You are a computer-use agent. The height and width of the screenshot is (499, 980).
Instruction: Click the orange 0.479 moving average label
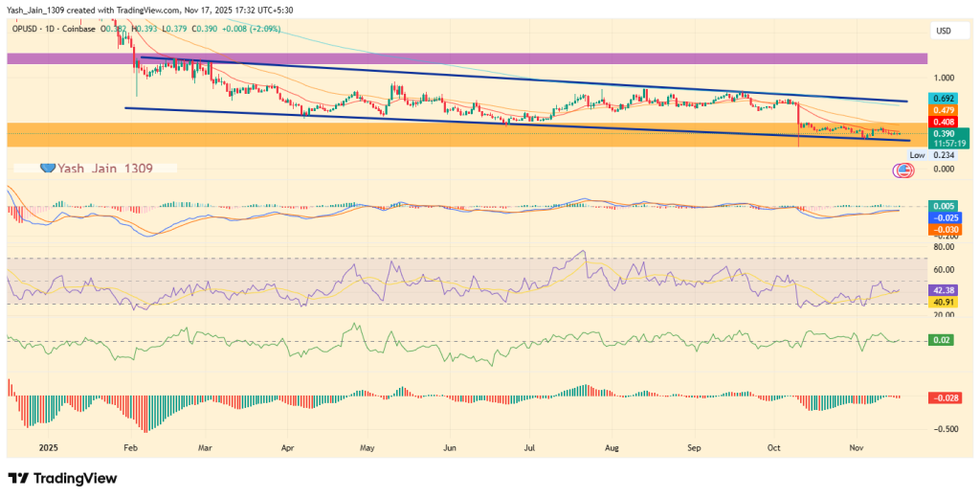point(942,110)
